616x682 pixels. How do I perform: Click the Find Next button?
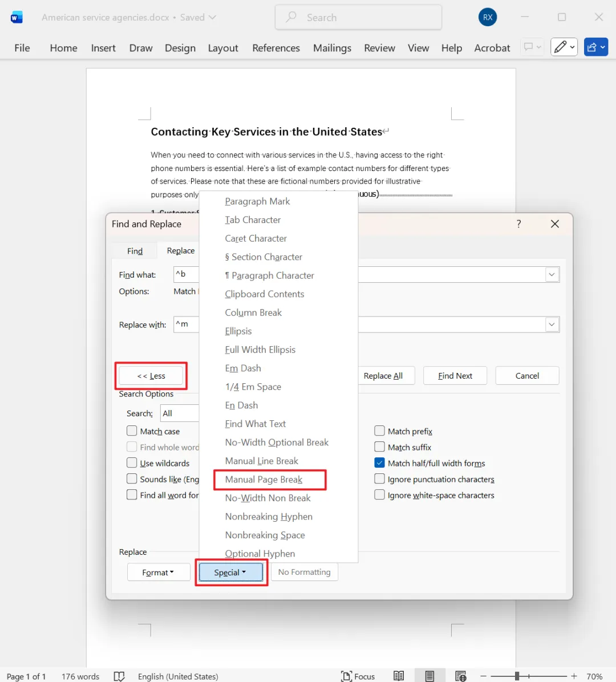455,376
